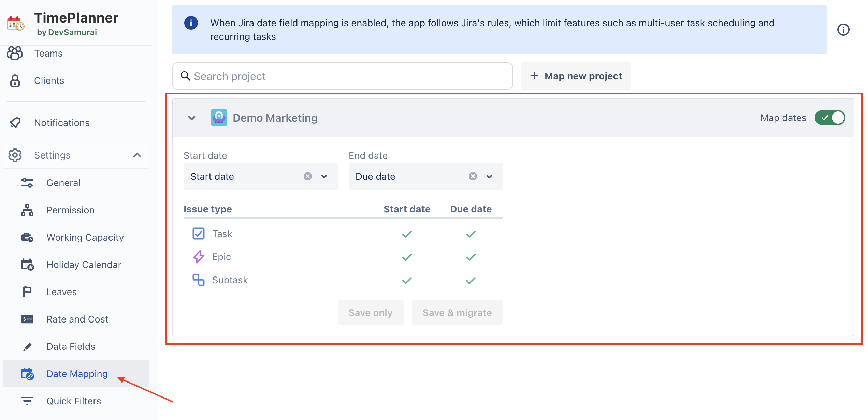The width and height of the screenshot is (868, 420).
Task: Click the Settings gear icon
Action: [15, 155]
